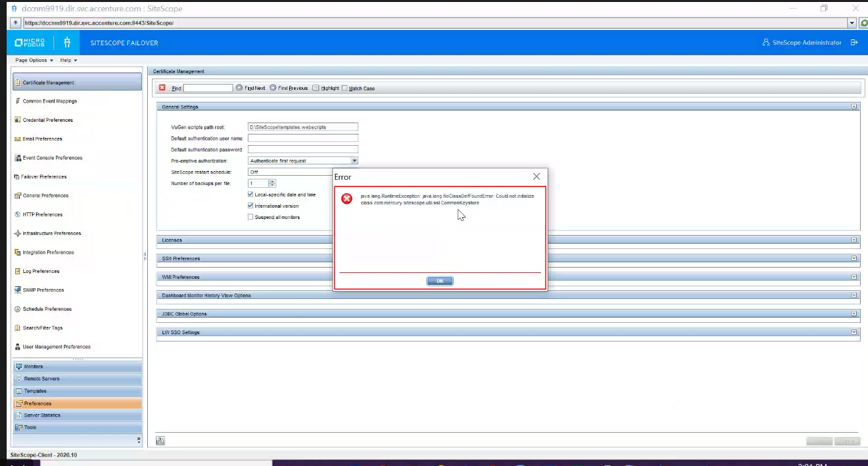This screenshot has height=466, width=868.
Task: Select the Schedule Preferences clock icon
Action: click(x=17, y=309)
